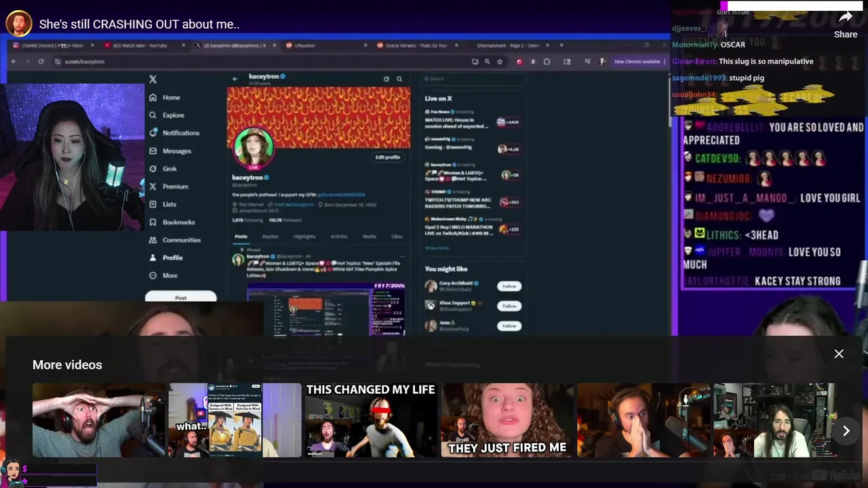Reload the page with the browser refresh icon

pyautogui.click(x=41, y=62)
